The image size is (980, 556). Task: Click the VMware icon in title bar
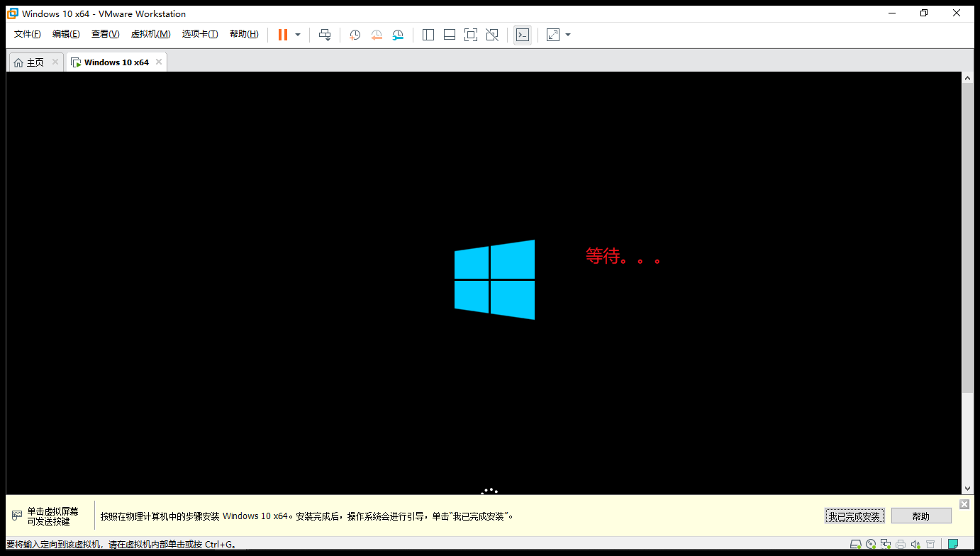(13, 13)
